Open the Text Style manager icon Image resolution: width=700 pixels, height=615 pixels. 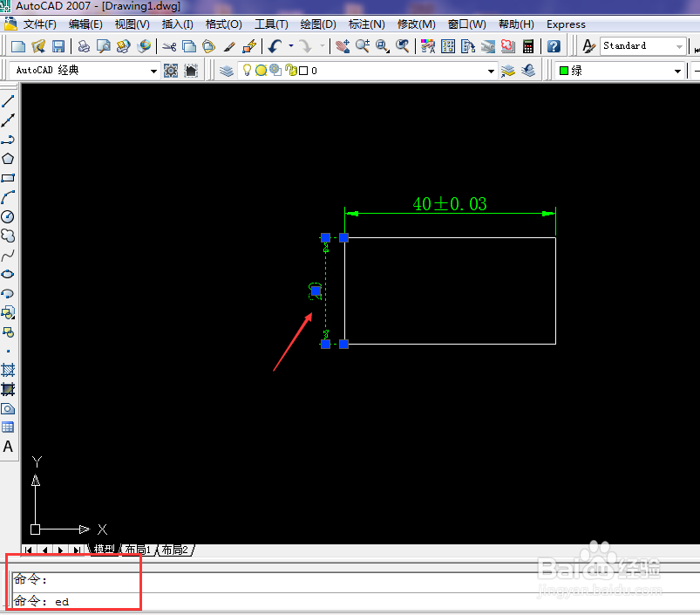(588, 46)
